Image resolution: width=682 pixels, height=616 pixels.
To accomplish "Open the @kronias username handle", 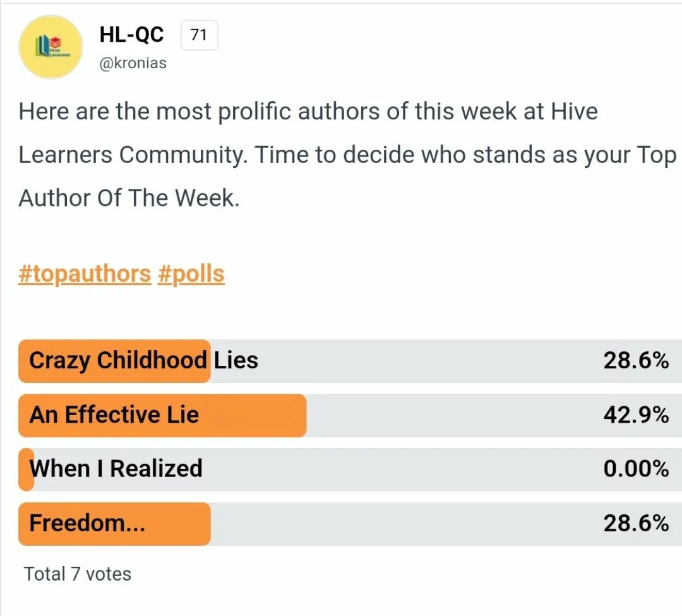I will point(133,63).
